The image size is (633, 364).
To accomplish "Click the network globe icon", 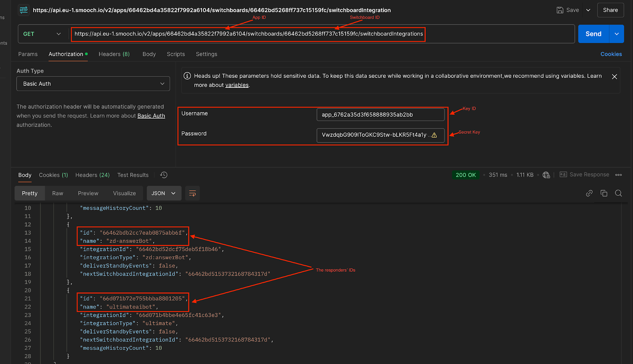I will click(546, 175).
